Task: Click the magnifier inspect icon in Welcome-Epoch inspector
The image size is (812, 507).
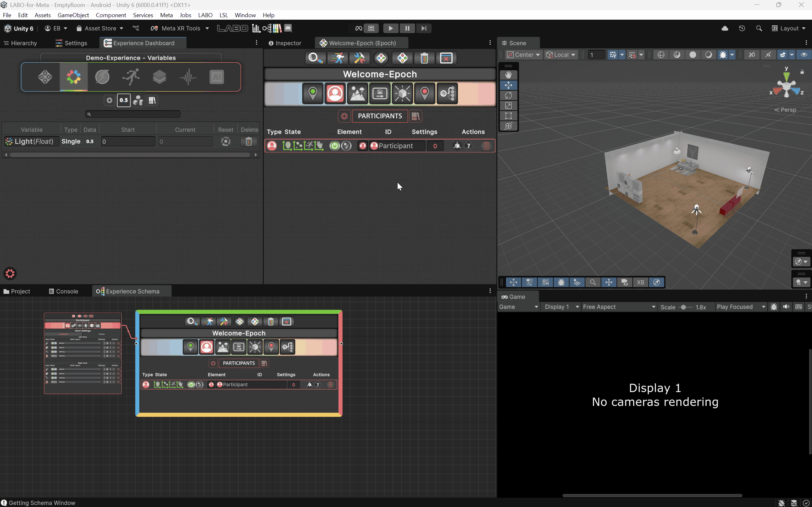Action: 315,58
